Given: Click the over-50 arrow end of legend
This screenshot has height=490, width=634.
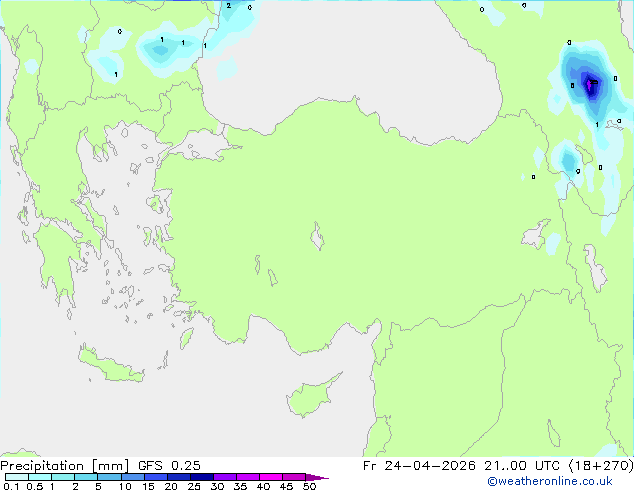Looking at the screenshot, I should click(x=317, y=477).
